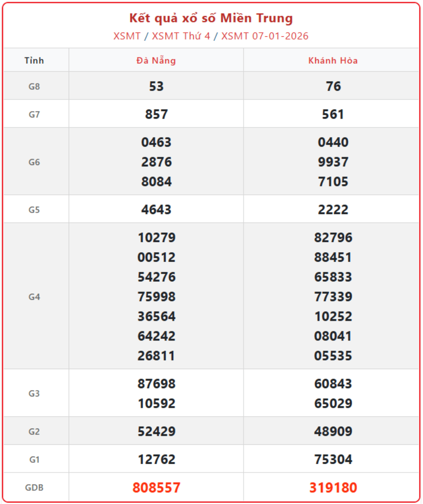The height and width of the screenshot is (504, 423).
Task: Click the G8 row label
Action: 34,86
